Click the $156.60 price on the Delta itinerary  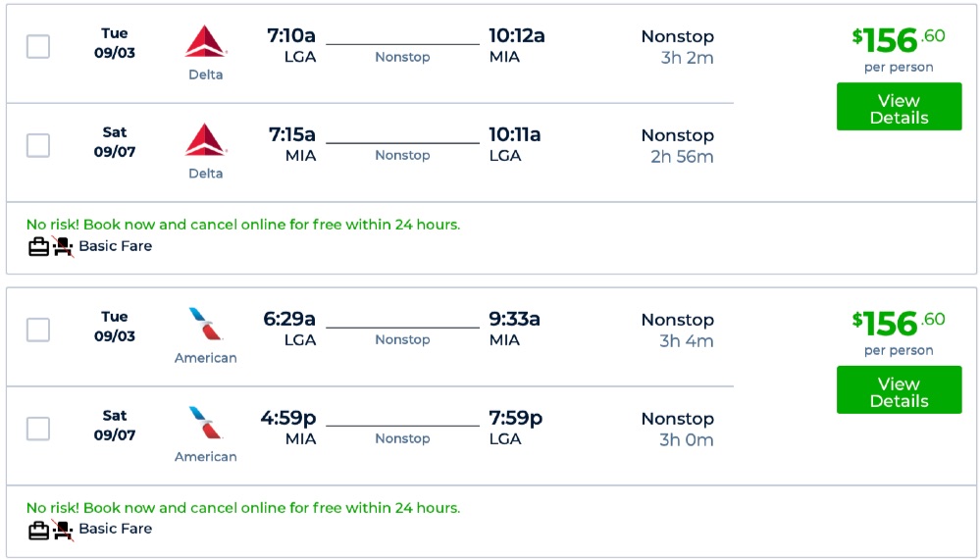899,40
